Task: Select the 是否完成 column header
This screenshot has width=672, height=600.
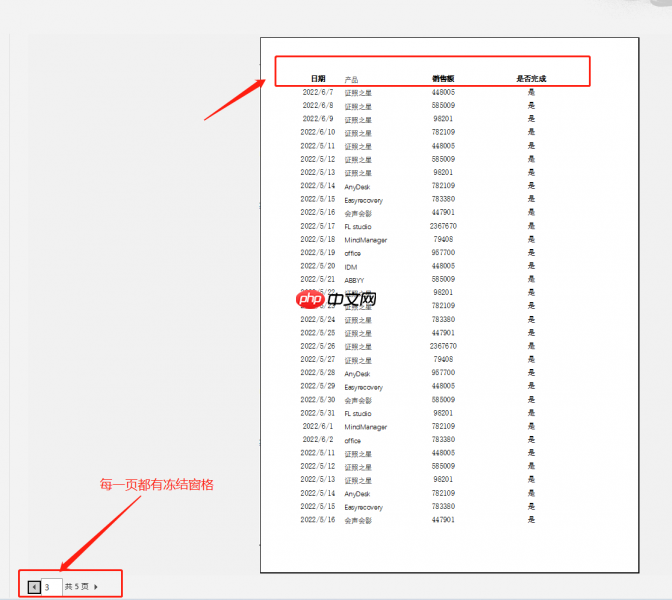Action: point(531,78)
